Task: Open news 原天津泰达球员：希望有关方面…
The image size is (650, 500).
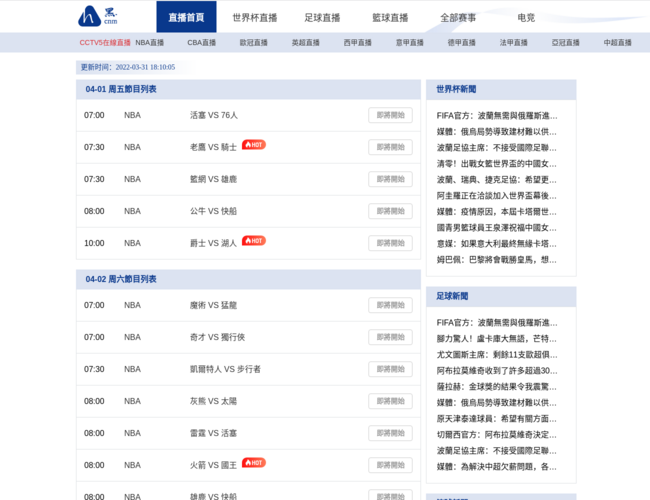Action: [497, 419]
